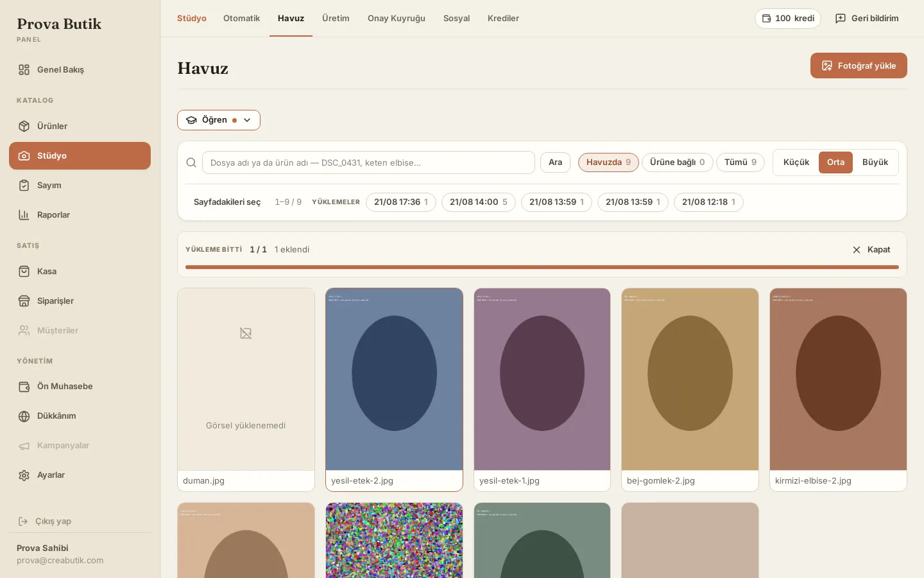Click the wallet icon beside 100 kredi
This screenshot has height=578, width=924.
pyautogui.click(x=766, y=19)
